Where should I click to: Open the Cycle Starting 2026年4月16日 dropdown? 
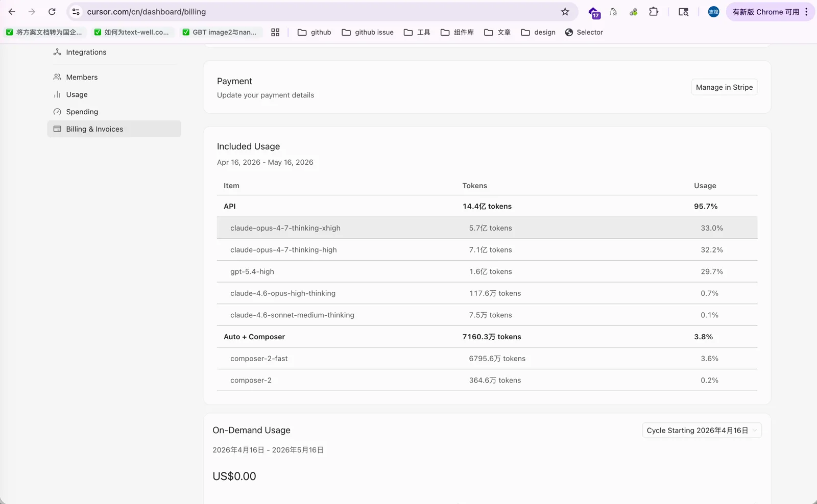pyautogui.click(x=702, y=431)
